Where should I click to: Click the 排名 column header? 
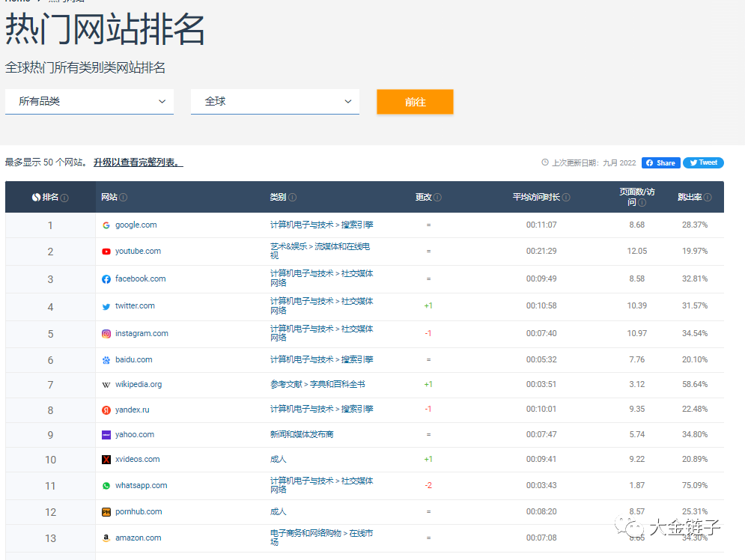click(x=50, y=197)
